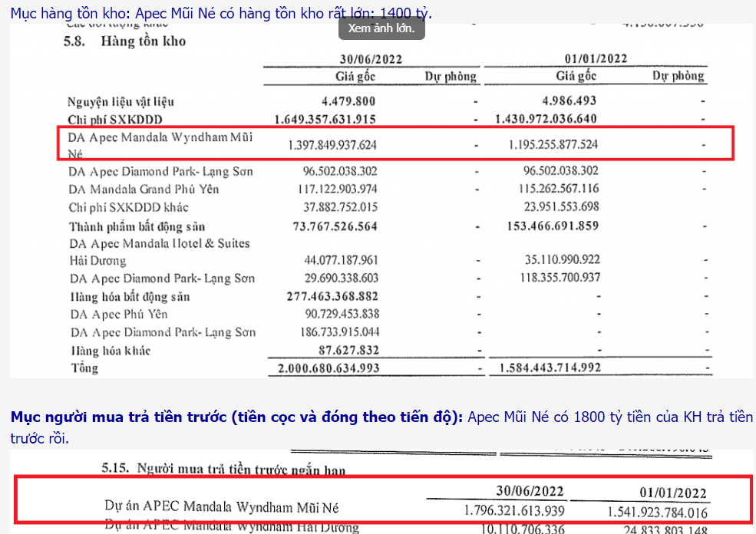Click the value 1.397.849.937.624
Viewport: 756px width, 534px height.
coord(332,144)
